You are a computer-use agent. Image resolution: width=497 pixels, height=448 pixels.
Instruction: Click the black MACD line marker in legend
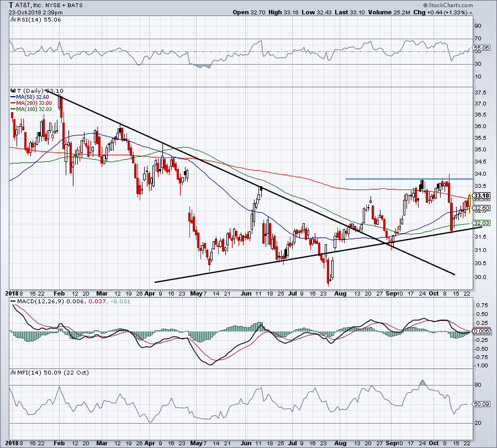click(x=13, y=301)
